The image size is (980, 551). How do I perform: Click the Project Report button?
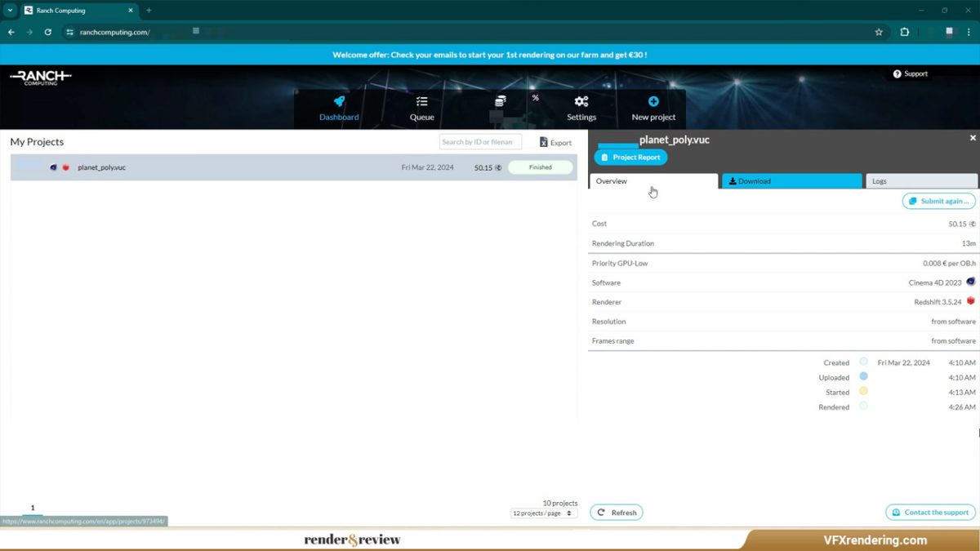point(630,157)
